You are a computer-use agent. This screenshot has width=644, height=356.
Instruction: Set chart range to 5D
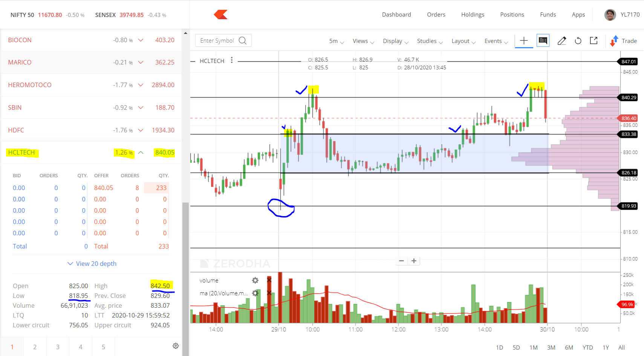tap(516, 347)
